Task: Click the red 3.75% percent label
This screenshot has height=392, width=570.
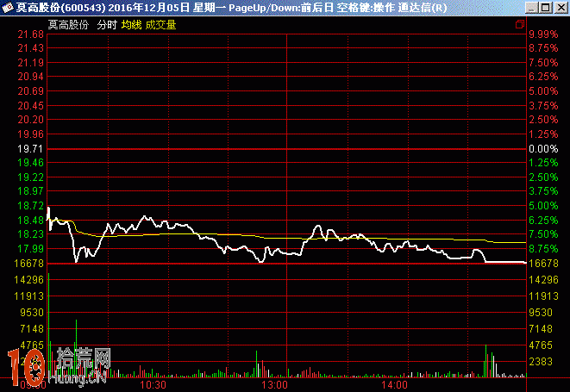Action: [x=543, y=106]
